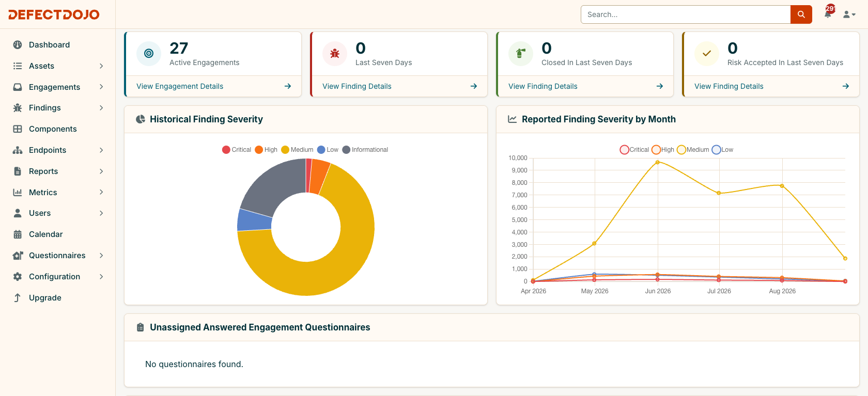Screen dimensions: 868x396
Task: Click the Active Engagements target icon
Action: (149, 53)
